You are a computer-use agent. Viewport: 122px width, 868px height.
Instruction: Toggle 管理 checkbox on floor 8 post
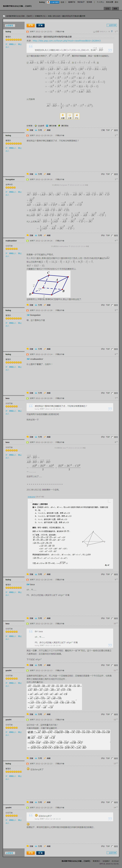(112, 574)
